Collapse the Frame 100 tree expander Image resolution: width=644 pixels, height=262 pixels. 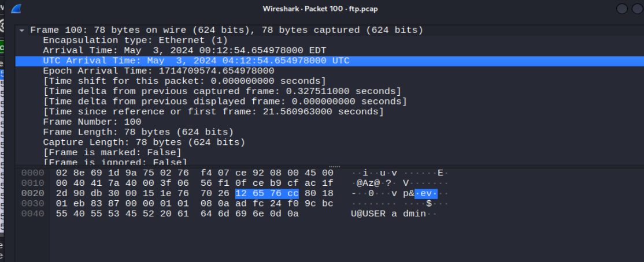click(22, 31)
